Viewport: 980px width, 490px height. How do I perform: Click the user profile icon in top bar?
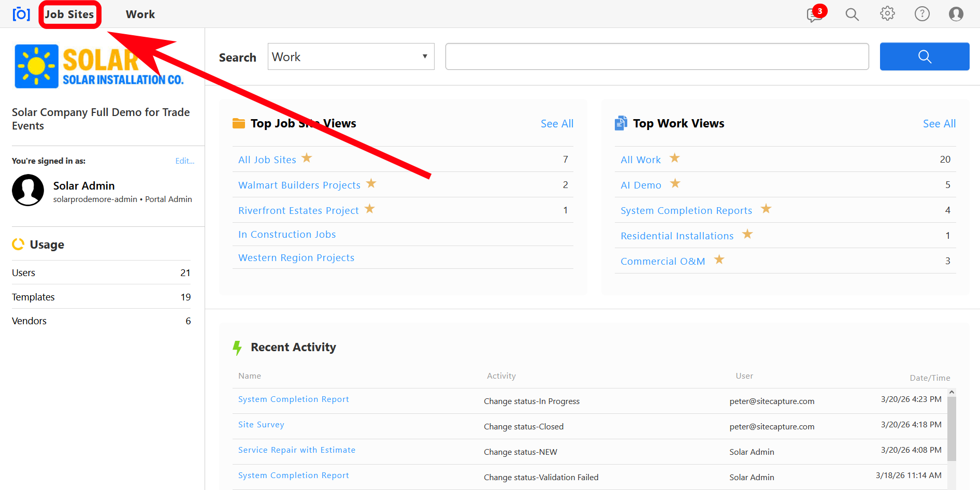click(x=956, y=14)
